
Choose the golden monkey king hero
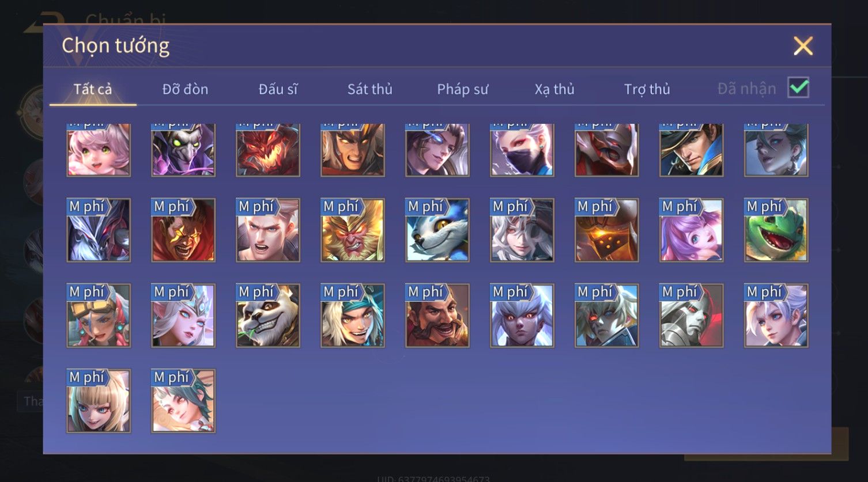point(352,230)
